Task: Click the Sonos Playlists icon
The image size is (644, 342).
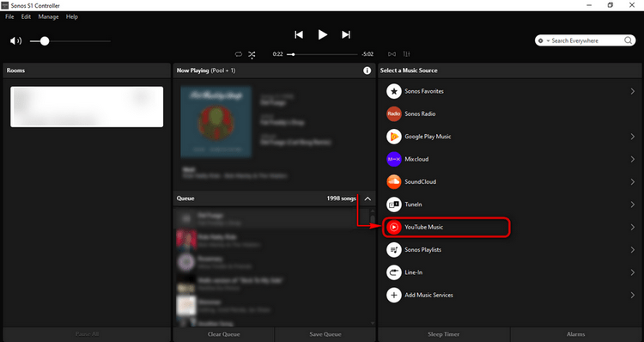Action: point(394,249)
